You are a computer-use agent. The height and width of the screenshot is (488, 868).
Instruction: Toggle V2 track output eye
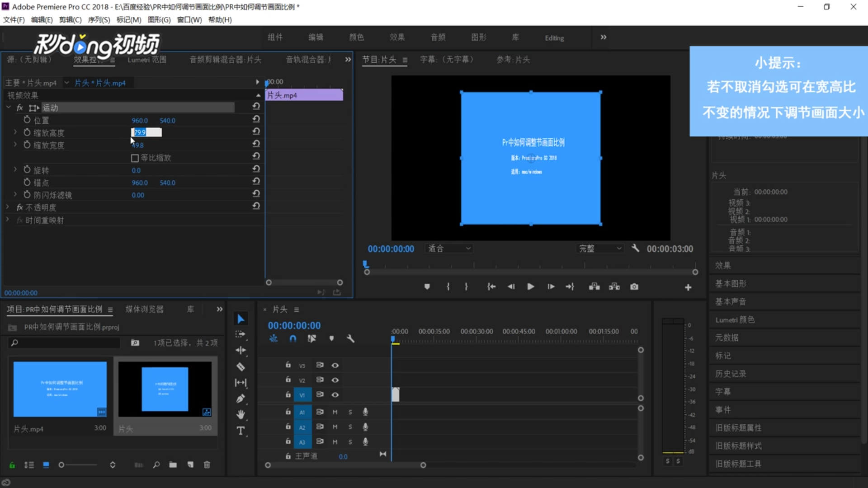tap(335, 380)
